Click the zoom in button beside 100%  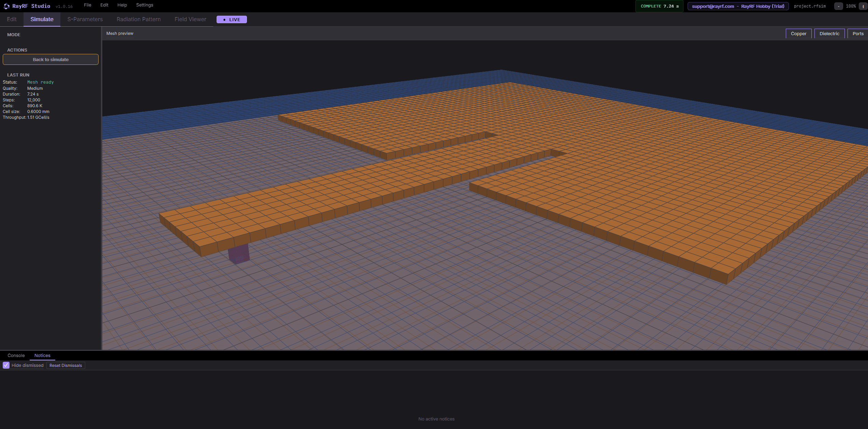click(863, 6)
